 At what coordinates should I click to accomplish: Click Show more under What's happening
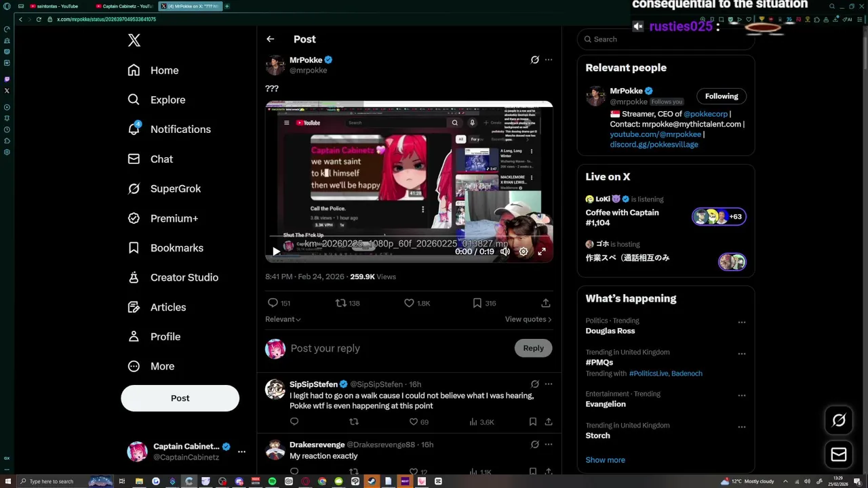(x=605, y=460)
